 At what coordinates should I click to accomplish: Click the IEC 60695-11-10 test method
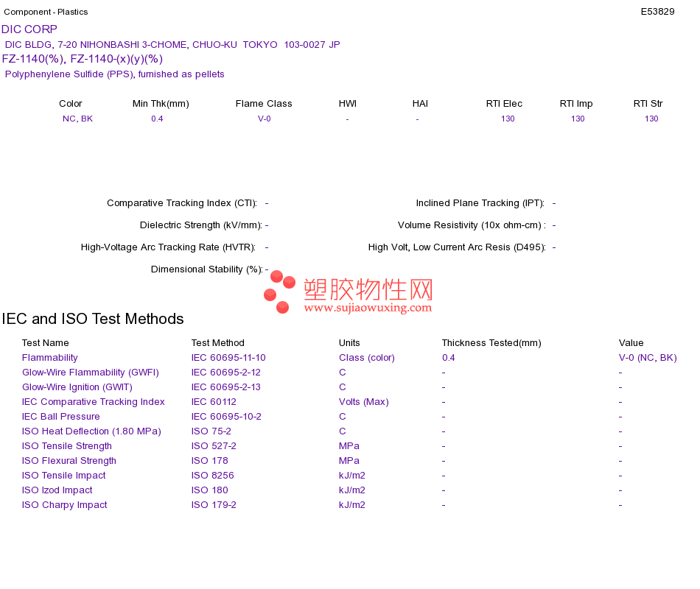point(228,358)
